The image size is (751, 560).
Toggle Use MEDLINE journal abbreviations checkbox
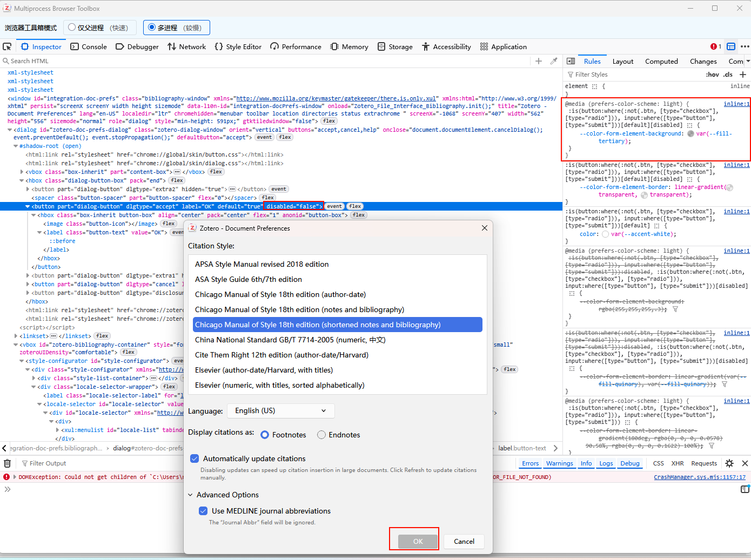click(x=203, y=511)
